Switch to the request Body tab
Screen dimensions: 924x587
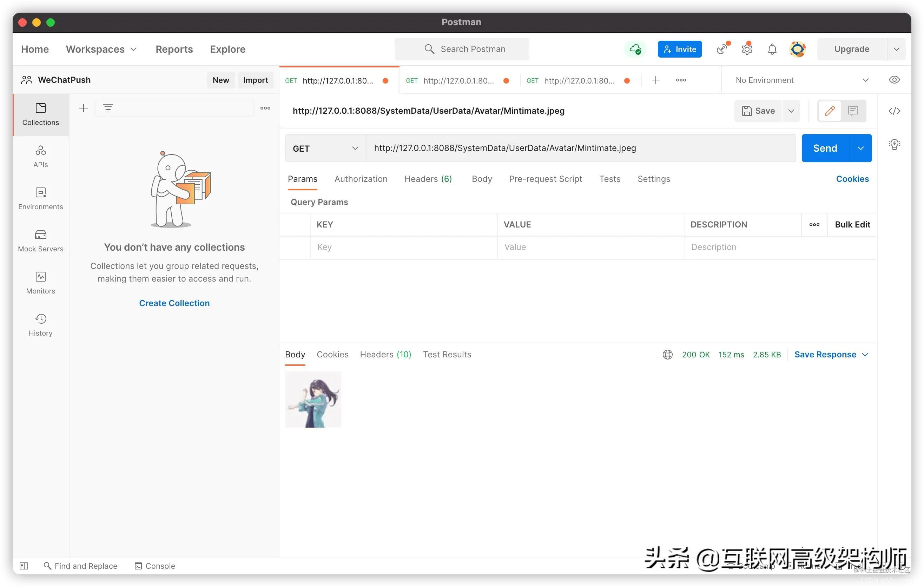(x=482, y=179)
